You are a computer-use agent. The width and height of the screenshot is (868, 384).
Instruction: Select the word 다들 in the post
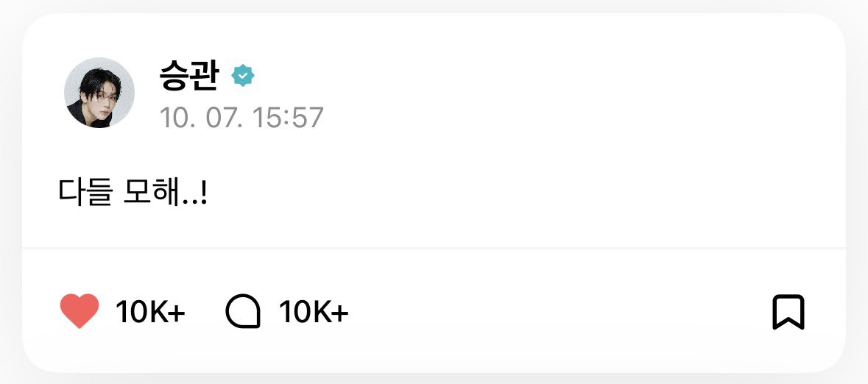tap(86, 193)
